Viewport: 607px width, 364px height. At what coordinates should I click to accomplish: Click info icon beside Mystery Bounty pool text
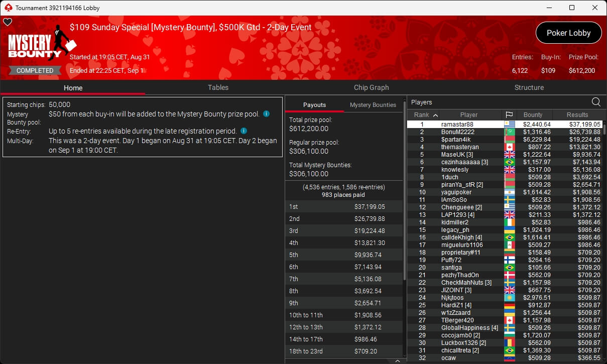(x=266, y=114)
